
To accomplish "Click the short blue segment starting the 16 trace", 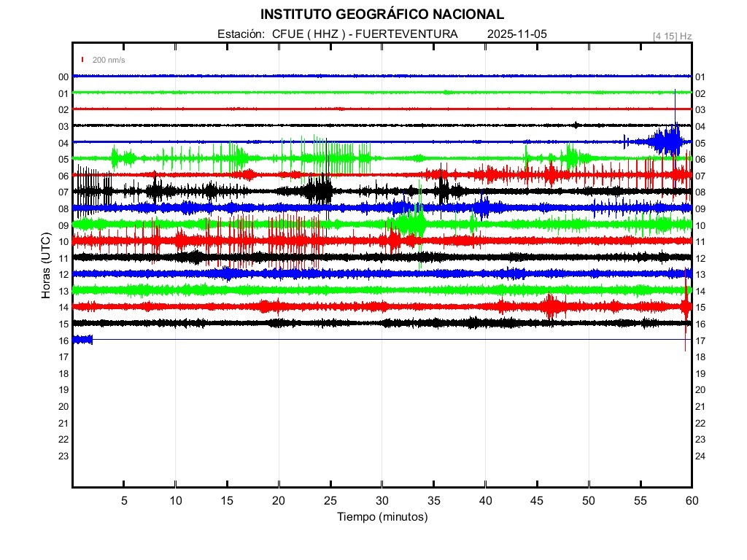I will [82, 339].
